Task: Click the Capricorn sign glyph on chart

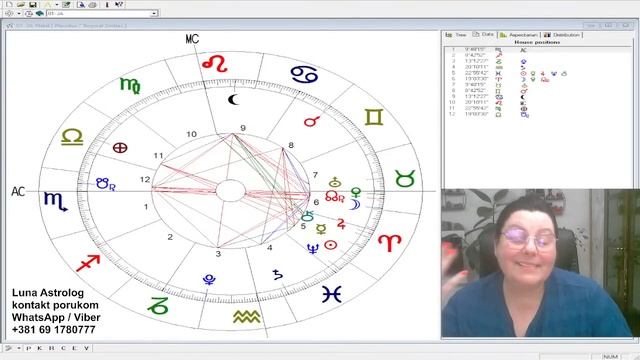Action: [158, 306]
